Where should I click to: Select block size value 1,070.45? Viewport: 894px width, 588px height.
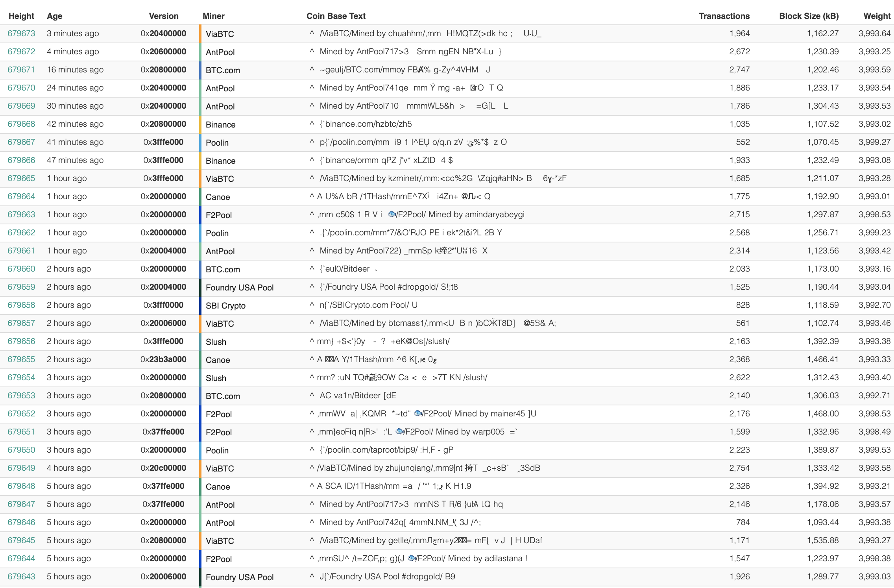pyautogui.click(x=823, y=142)
